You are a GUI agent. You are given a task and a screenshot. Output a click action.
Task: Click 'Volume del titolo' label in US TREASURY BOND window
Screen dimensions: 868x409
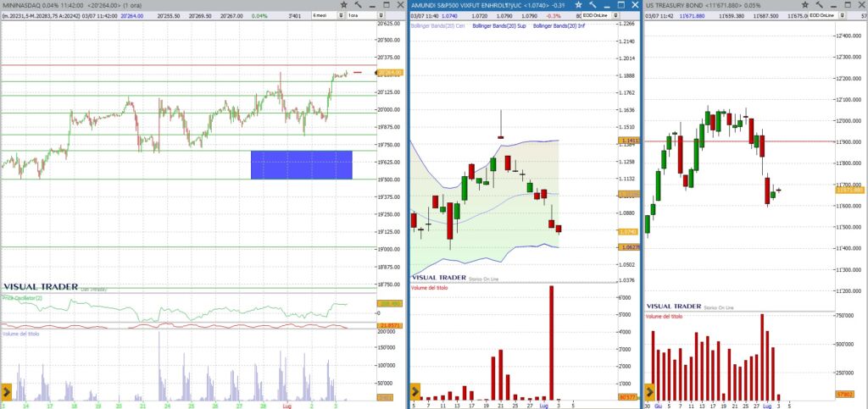click(x=664, y=316)
